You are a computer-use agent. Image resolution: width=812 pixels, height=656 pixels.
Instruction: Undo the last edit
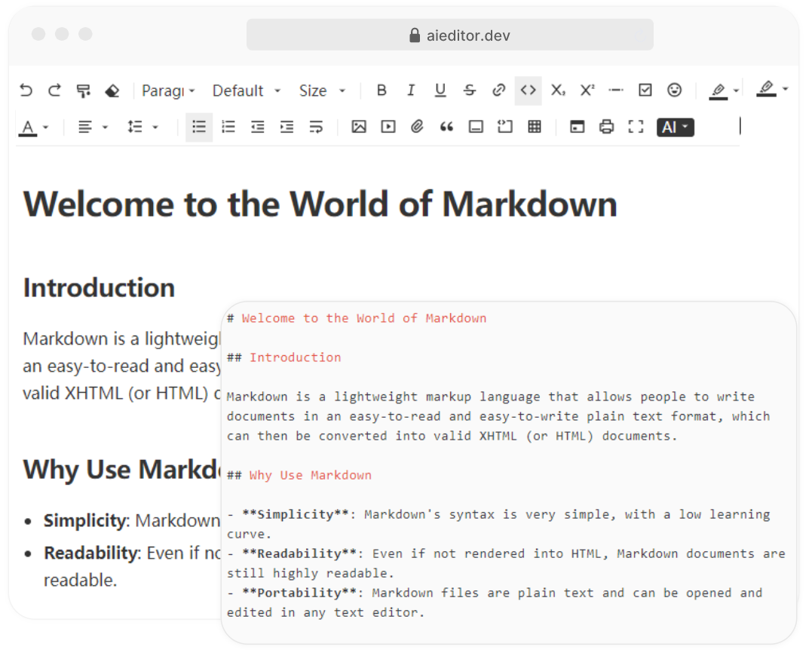(x=26, y=90)
